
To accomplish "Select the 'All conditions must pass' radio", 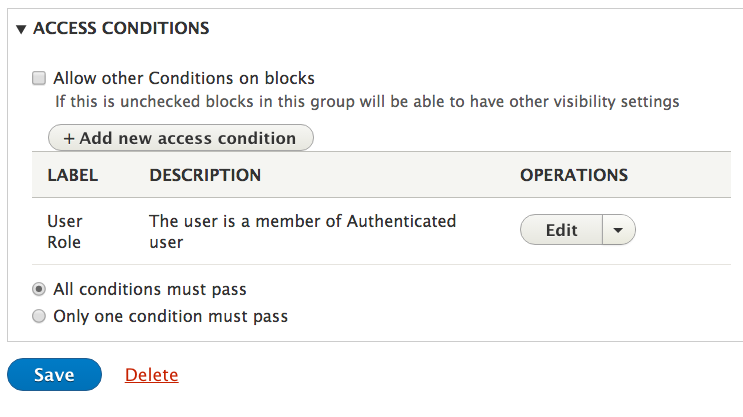I will [x=40, y=290].
